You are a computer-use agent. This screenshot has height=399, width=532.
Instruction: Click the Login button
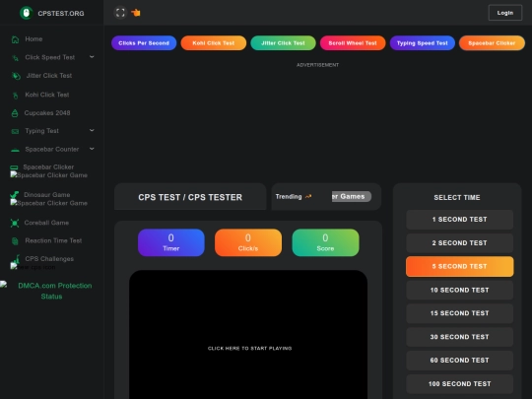(x=504, y=13)
